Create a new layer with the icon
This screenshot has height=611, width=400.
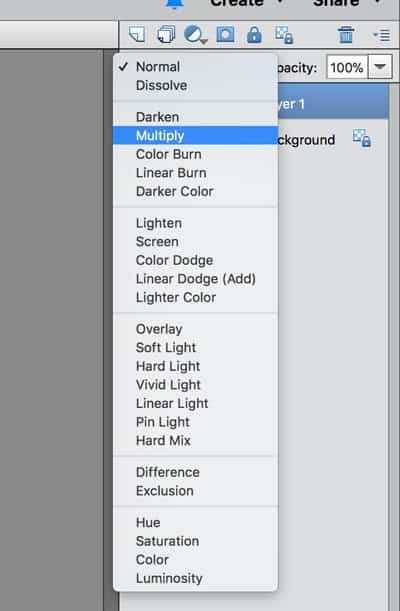tap(137, 34)
